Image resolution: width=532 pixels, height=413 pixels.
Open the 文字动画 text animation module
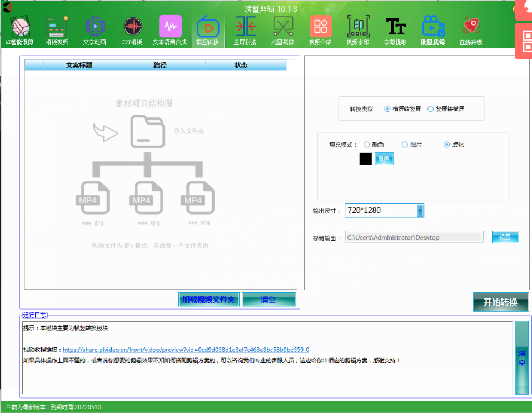(x=95, y=28)
